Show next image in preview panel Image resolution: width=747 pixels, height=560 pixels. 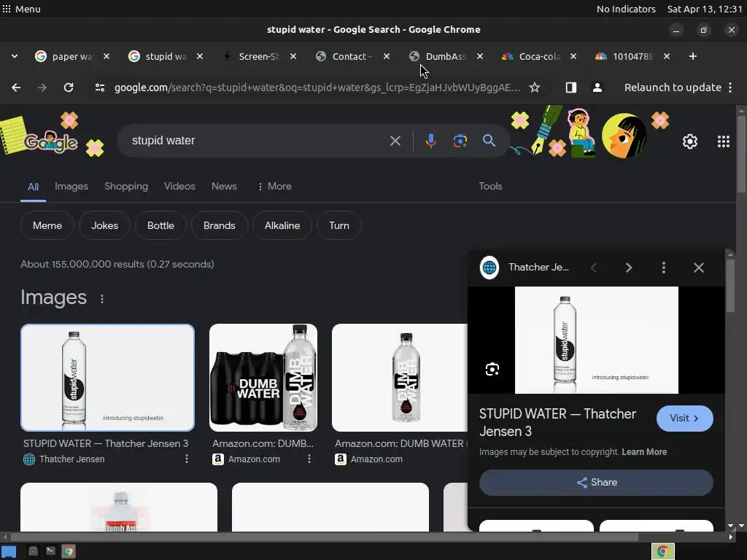(628, 268)
